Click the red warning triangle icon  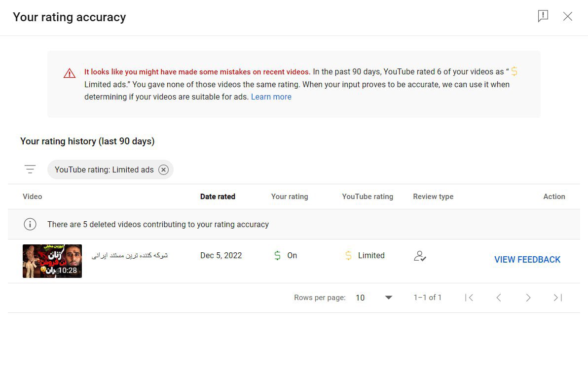[x=70, y=73]
